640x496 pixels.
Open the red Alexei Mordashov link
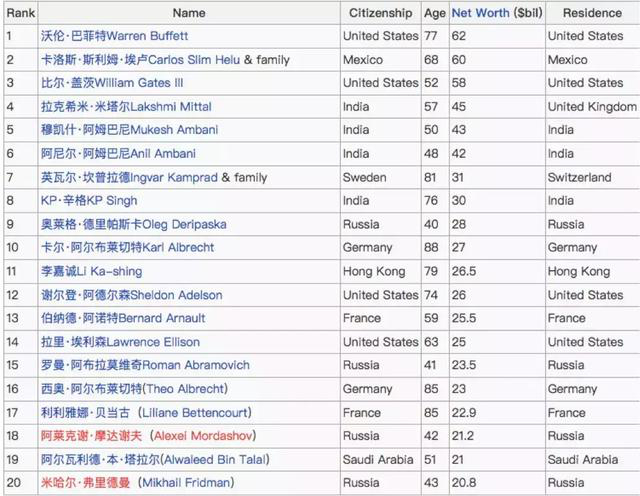[x=149, y=436]
